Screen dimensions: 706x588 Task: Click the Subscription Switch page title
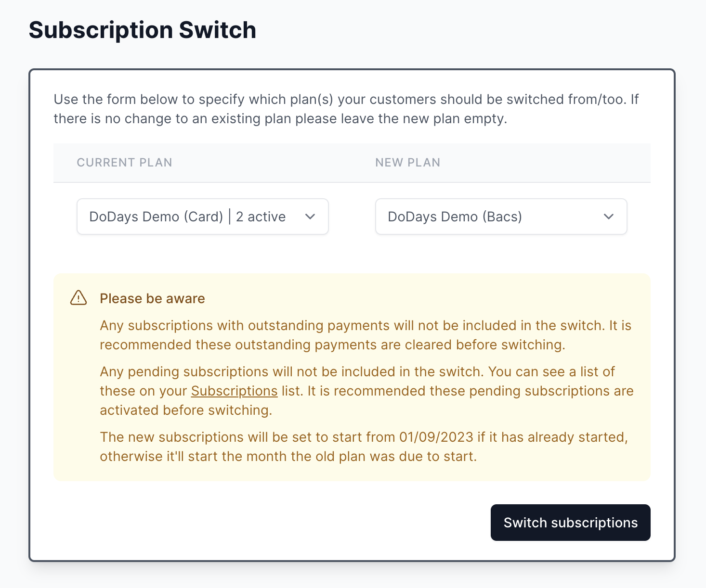pos(143,30)
